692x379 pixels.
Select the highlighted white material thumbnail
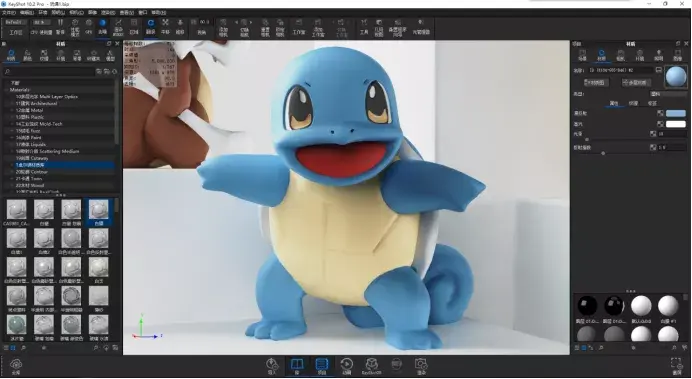pos(98,212)
